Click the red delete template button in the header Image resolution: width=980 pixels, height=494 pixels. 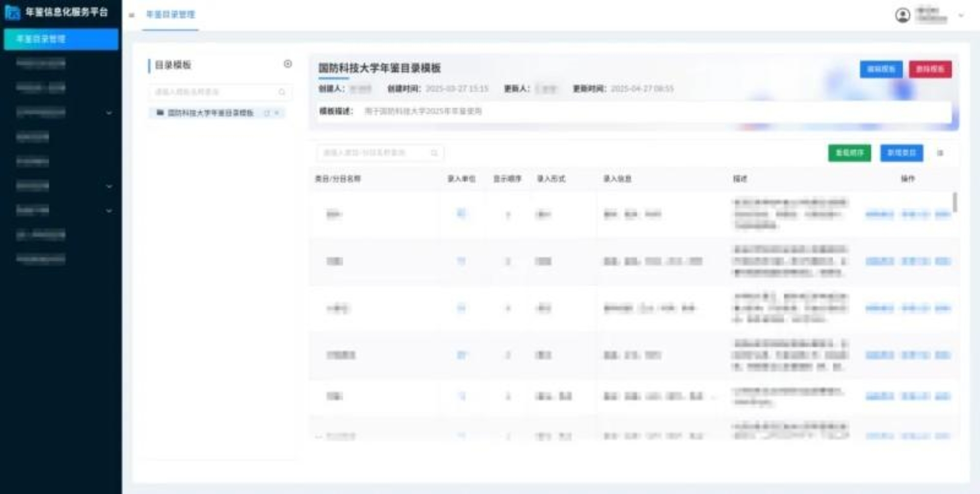(x=931, y=69)
